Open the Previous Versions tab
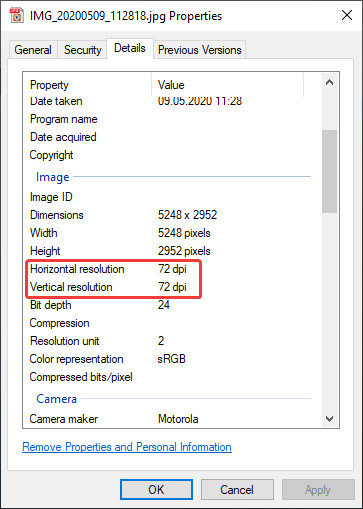Image resolution: width=363 pixels, height=509 pixels. (199, 50)
